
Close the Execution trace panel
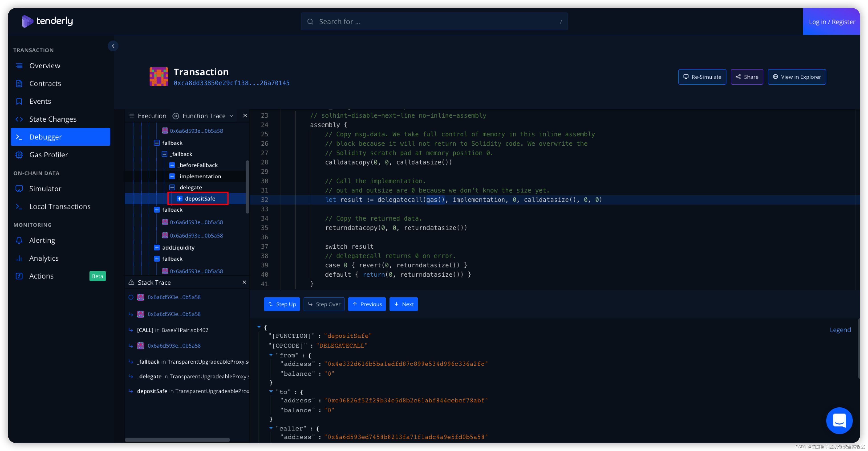(245, 116)
